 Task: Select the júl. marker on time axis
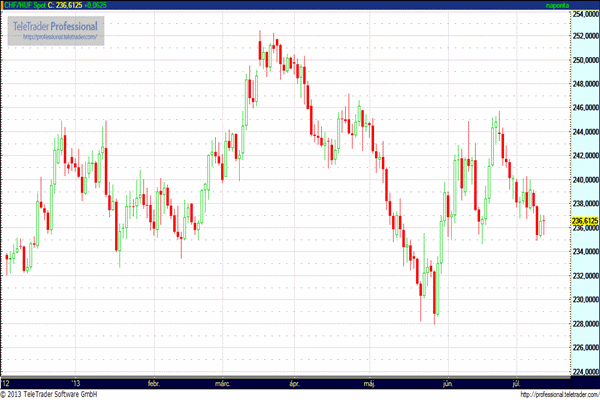click(x=517, y=383)
